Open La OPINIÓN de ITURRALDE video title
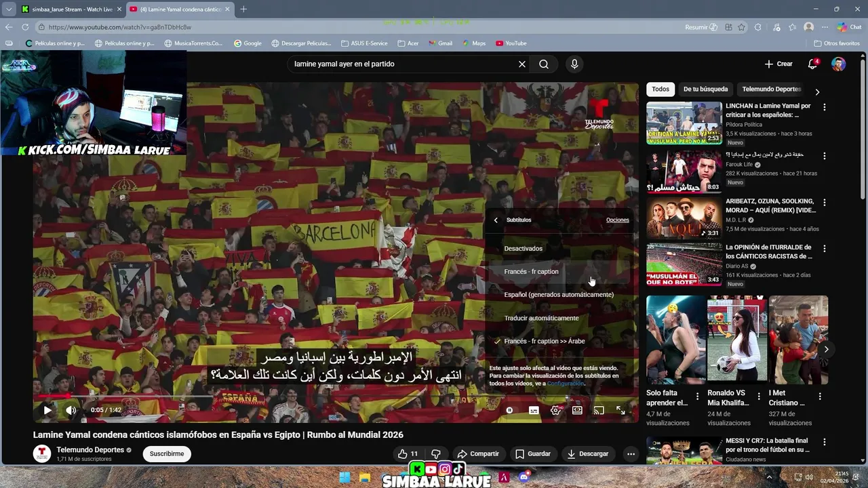868x488 pixels. coord(769,252)
